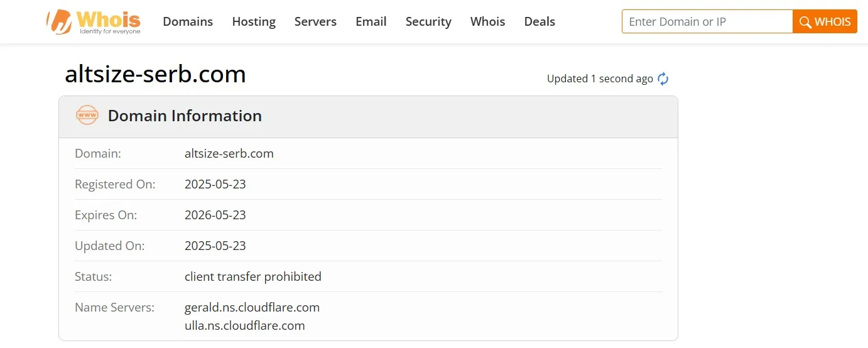Viewport: 868px width, 348px height.
Task: Click the Domain Information panel header
Action: (x=368, y=117)
